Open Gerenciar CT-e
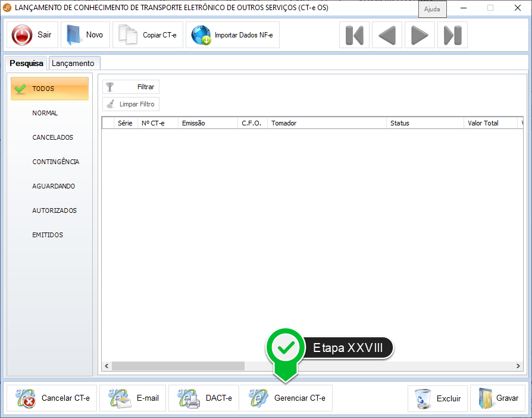 (x=286, y=398)
